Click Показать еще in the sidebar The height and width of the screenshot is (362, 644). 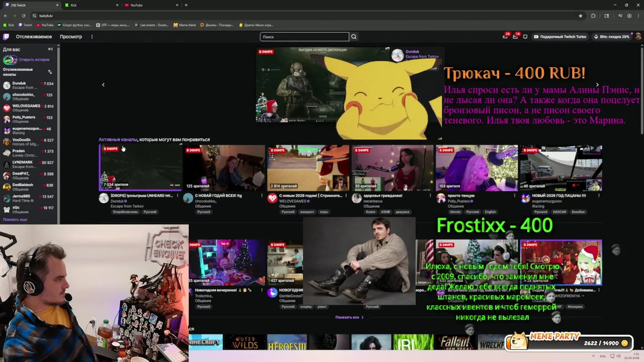[15, 220]
